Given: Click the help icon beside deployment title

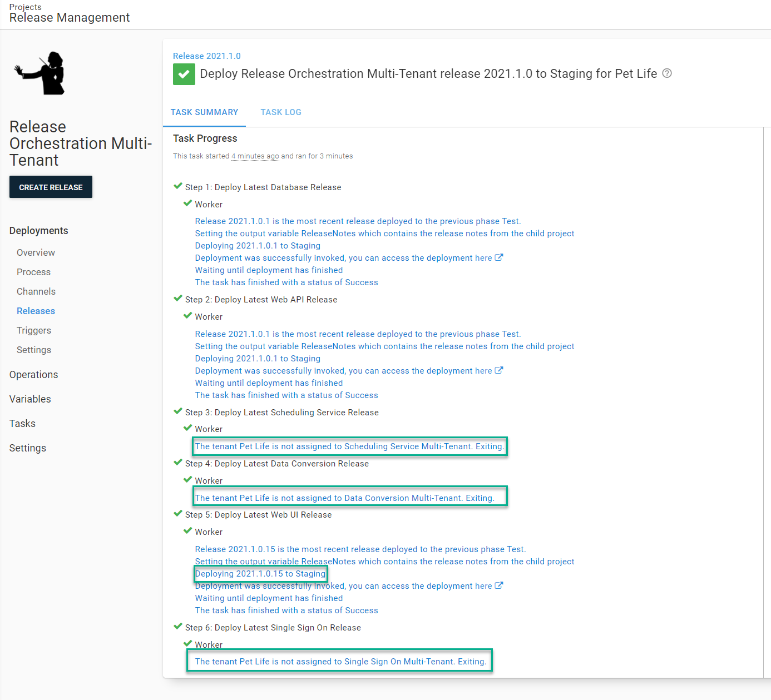Looking at the screenshot, I should [x=667, y=73].
